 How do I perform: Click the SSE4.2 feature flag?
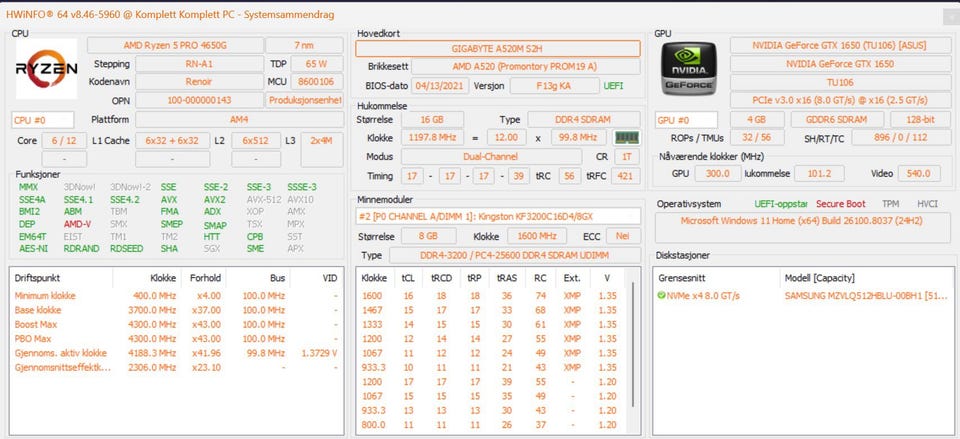click(125, 199)
